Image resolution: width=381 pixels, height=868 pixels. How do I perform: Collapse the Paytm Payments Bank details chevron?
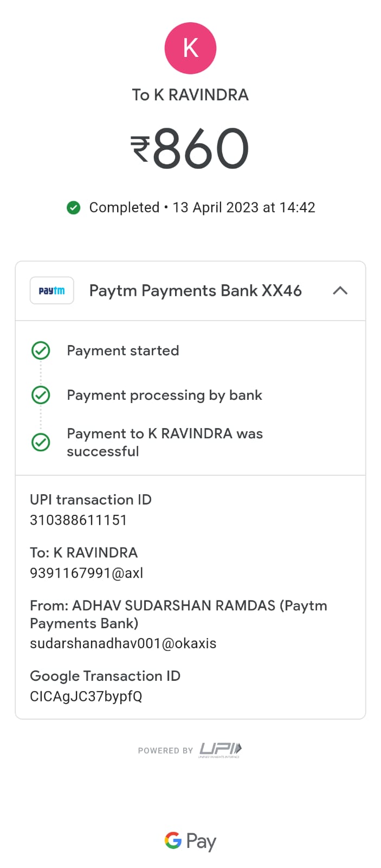340,291
